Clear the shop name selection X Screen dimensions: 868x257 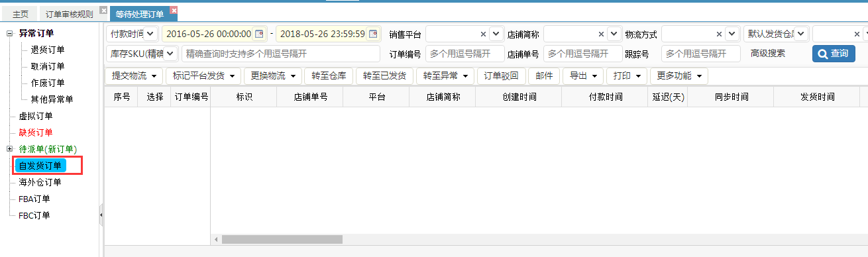tap(601, 34)
